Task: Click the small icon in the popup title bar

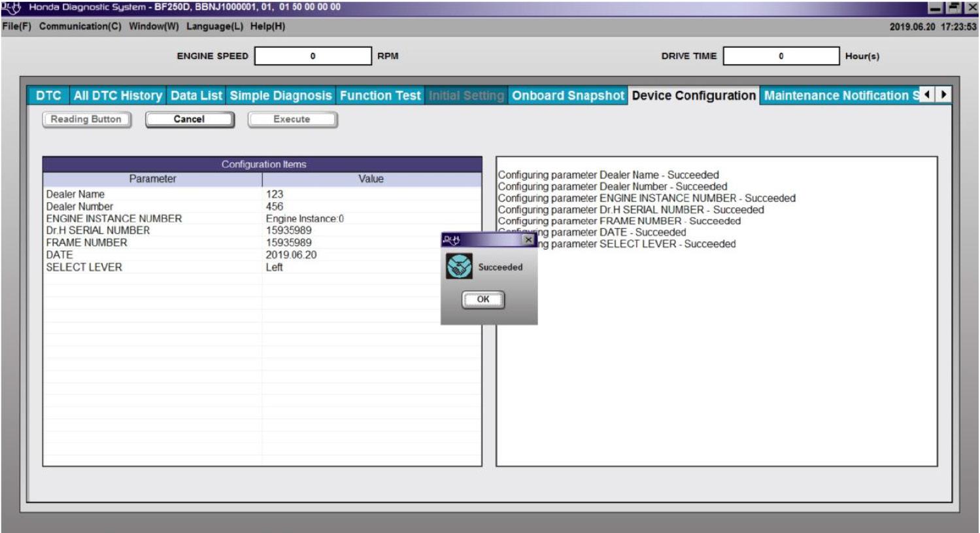Action: [452, 241]
